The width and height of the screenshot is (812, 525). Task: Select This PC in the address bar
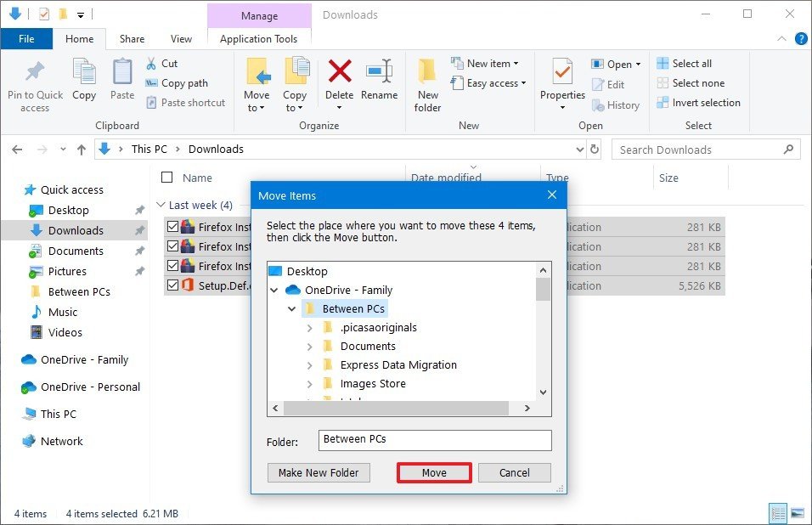(149, 150)
